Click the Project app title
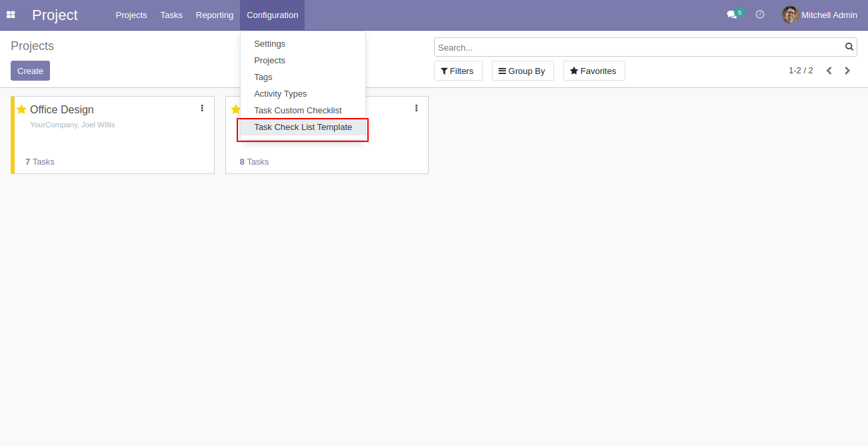This screenshot has height=446, width=868. pos(55,15)
